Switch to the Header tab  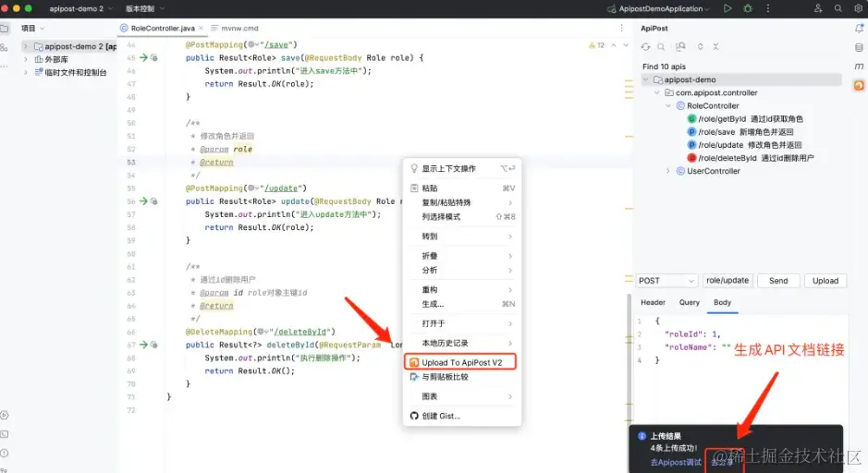point(654,303)
